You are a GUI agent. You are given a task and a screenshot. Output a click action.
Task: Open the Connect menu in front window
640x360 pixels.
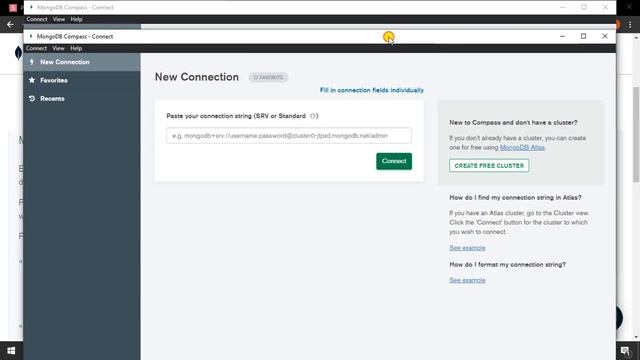click(36, 48)
